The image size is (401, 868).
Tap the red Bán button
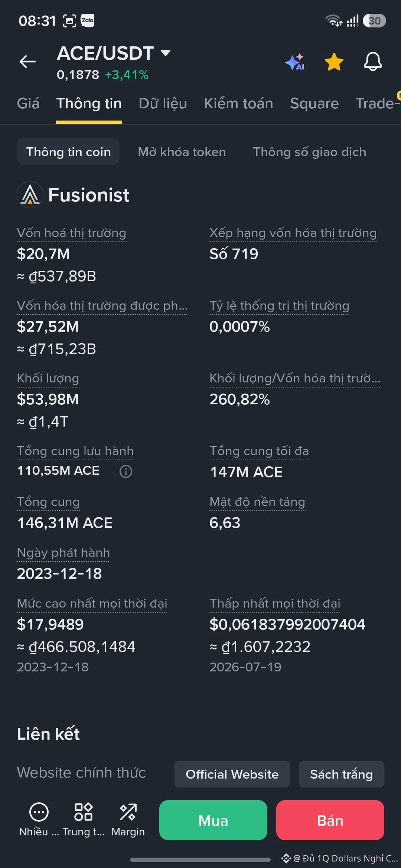tap(330, 820)
